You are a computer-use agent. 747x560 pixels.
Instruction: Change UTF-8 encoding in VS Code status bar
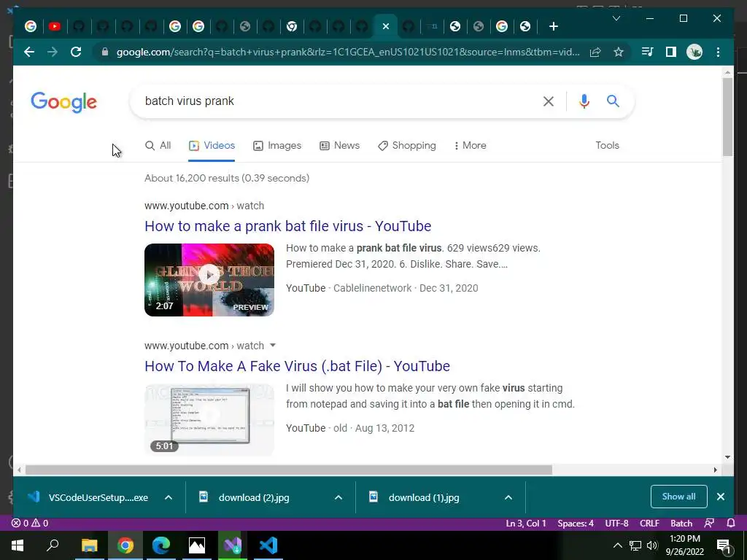click(x=616, y=524)
